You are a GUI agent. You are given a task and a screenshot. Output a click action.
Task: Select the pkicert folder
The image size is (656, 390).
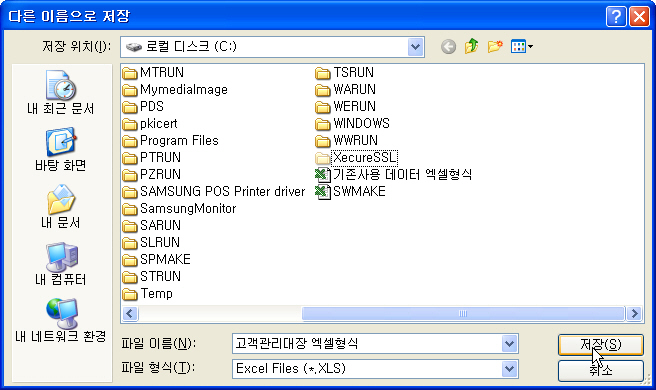point(150,124)
